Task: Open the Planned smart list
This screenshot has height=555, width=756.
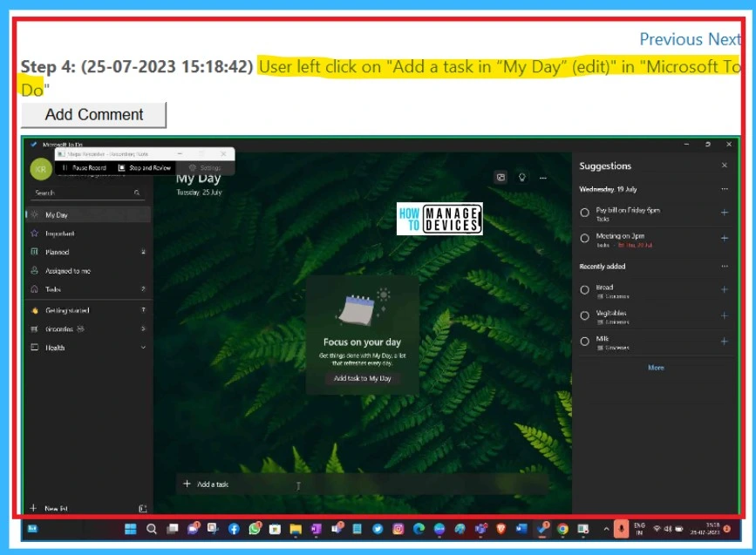Action: (88, 252)
